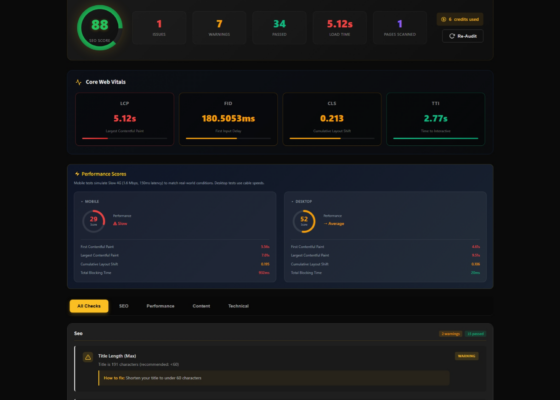
Task: Click the 88 SEO score circle
Action: (x=100, y=28)
